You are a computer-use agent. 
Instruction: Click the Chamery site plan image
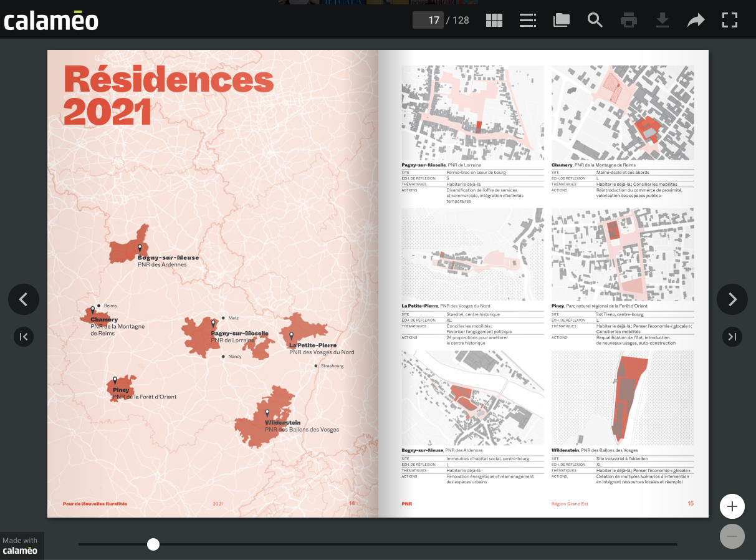coord(623,113)
